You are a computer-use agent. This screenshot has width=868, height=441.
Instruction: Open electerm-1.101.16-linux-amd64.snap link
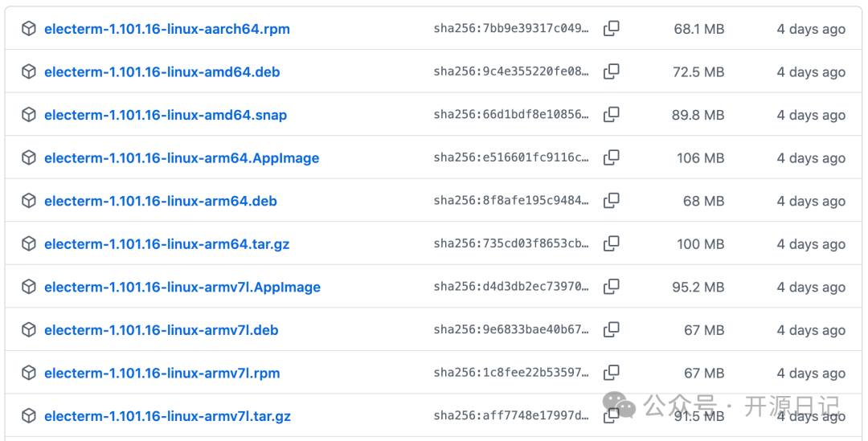coord(165,115)
